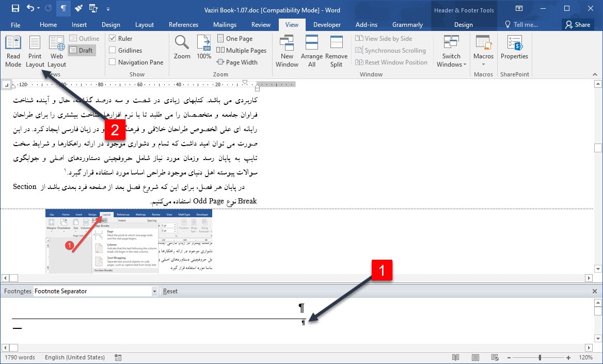Enable the Gridlines checkbox
Viewport: 603px width, 364px height.
click(x=113, y=50)
